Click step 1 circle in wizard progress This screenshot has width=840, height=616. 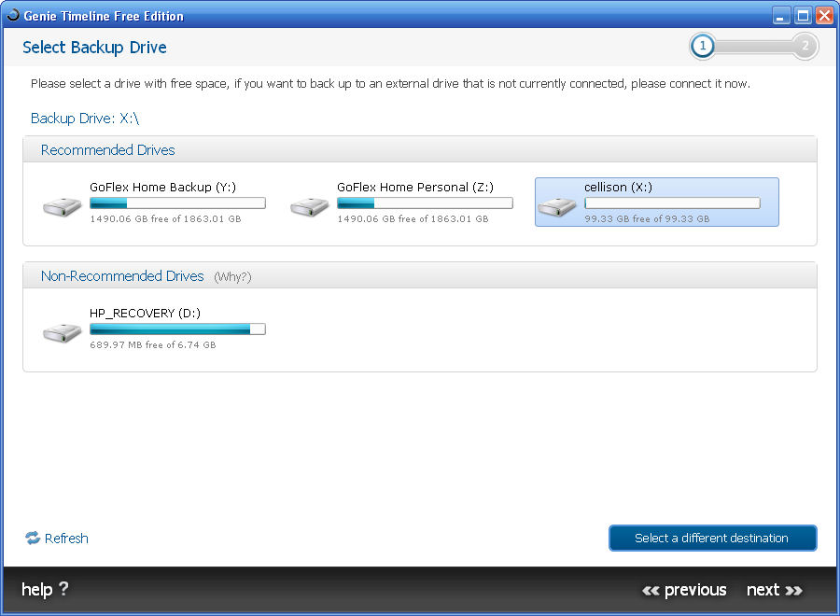(702, 46)
